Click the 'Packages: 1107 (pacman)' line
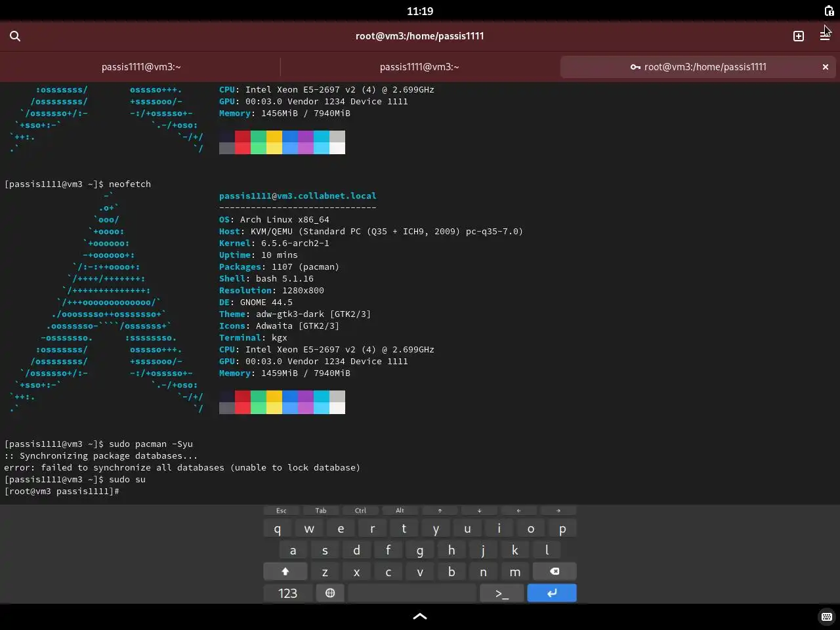Screen dimensions: 840x630 [x=279, y=267]
